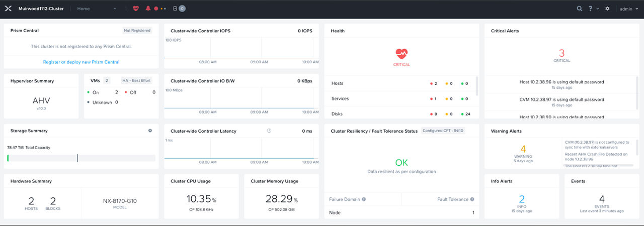Click the search magnifier icon

(580, 9)
